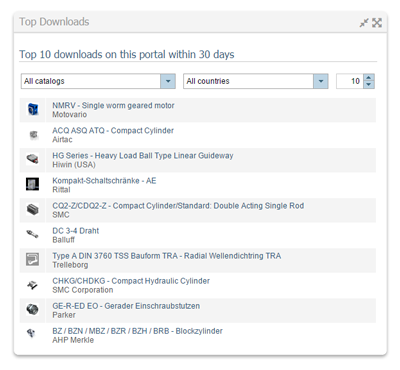400x370 pixels.
Task: Open CQ2-Z/CDQ2-Z Compact Cylinder link
Action: point(178,206)
